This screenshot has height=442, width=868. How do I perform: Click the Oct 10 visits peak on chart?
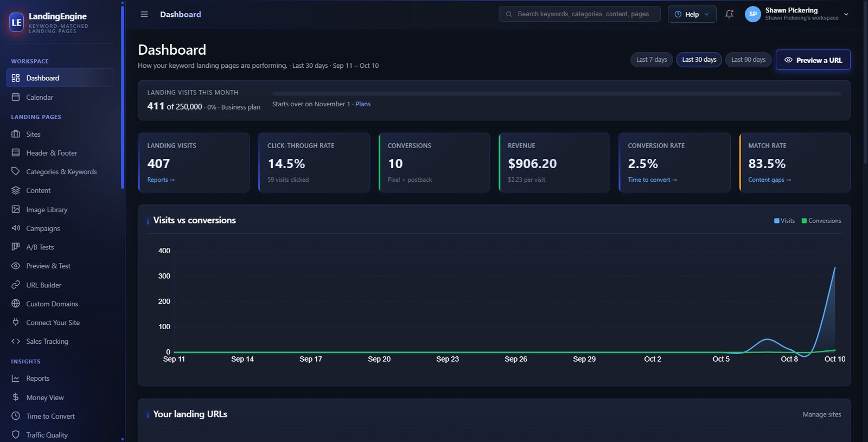[x=834, y=267]
